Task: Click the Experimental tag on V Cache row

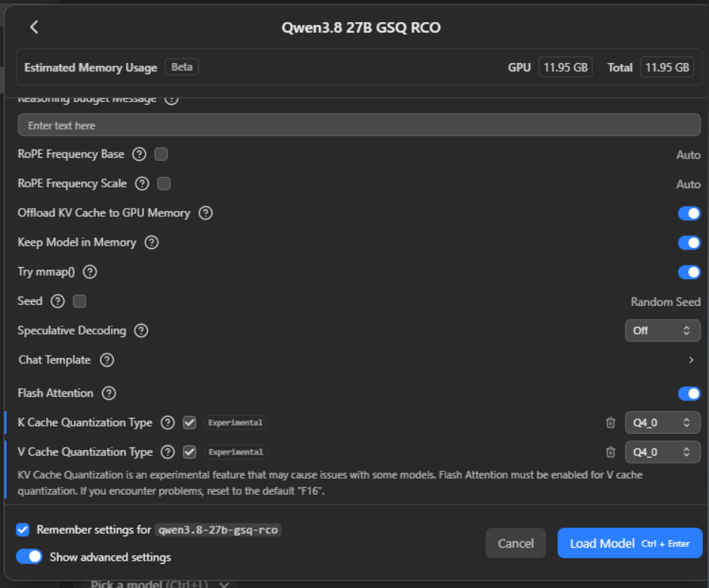Action: coord(236,452)
